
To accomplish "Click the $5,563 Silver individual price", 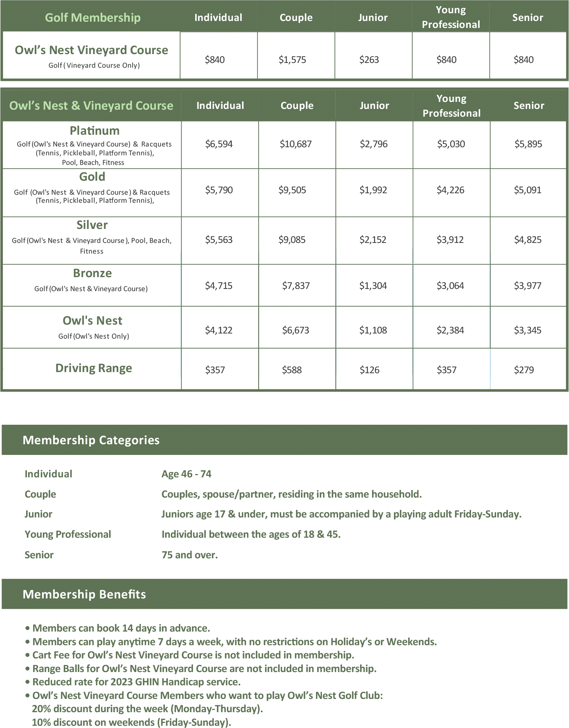I will pos(219,240).
